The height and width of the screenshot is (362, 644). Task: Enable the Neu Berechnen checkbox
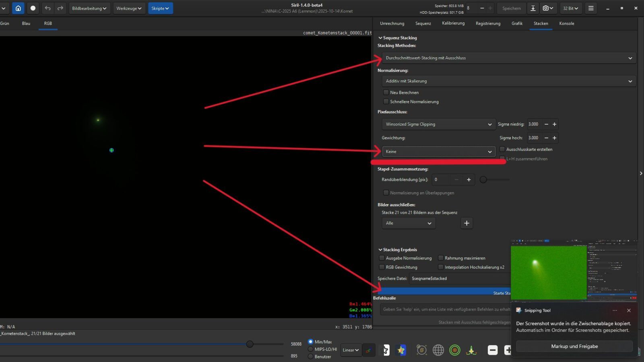(386, 93)
